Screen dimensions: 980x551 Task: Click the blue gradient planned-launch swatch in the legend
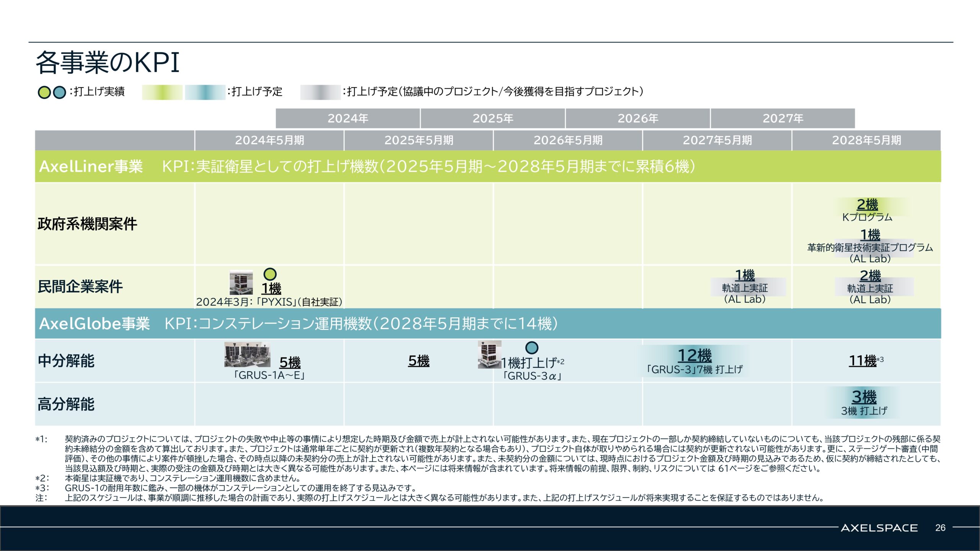coord(205,92)
